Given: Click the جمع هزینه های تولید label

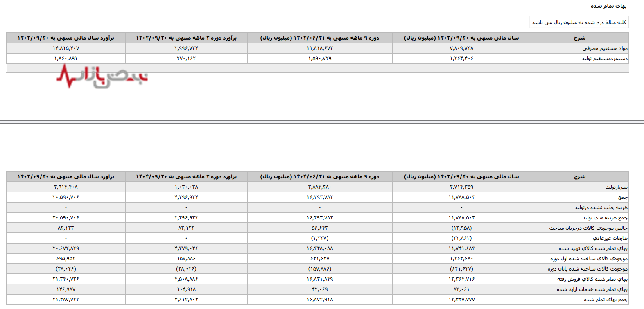Looking at the screenshot, I should (605, 218).
